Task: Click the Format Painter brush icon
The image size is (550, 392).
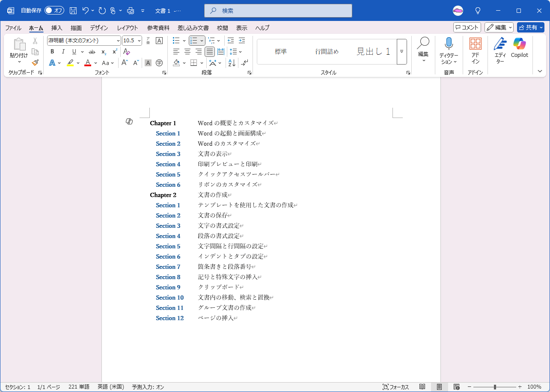Action: [35, 63]
